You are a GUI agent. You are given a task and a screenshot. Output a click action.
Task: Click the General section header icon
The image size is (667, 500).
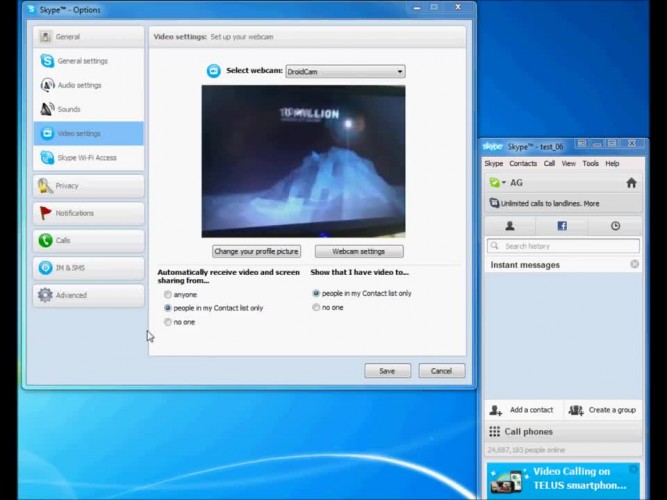coord(45,37)
